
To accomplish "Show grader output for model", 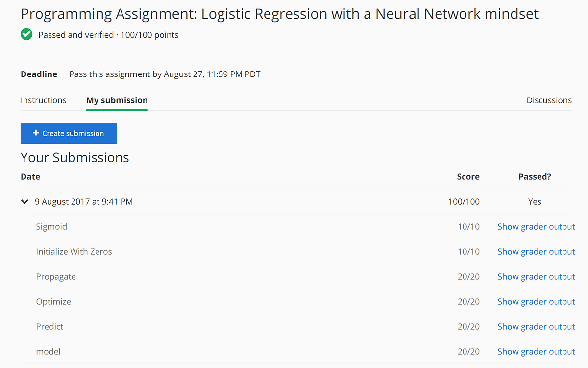I will pyautogui.click(x=536, y=352).
